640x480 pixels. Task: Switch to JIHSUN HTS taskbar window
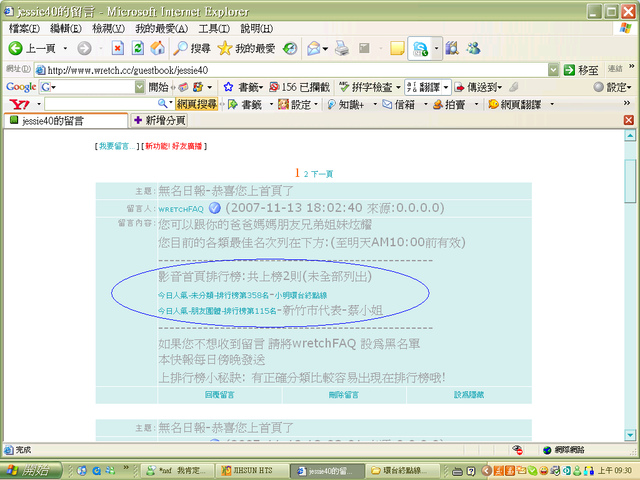[x=251, y=471]
